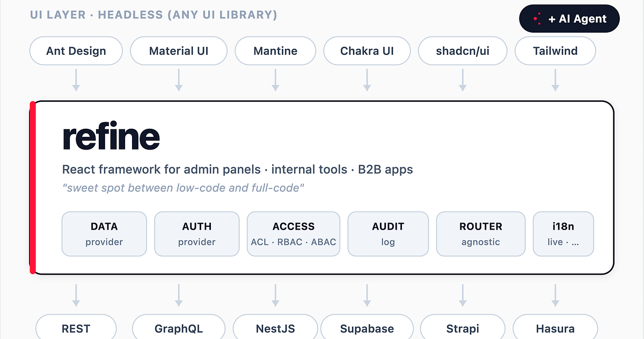Click the arrow above GraphQL pill
This screenshot has width=644, height=339.
click(179, 296)
